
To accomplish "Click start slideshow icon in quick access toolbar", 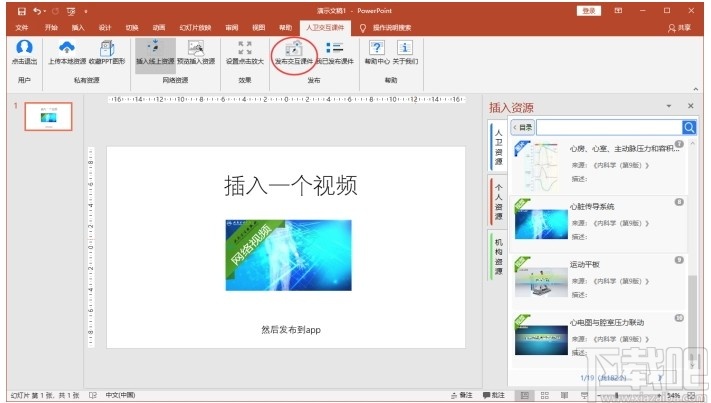I will click(x=71, y=11).
